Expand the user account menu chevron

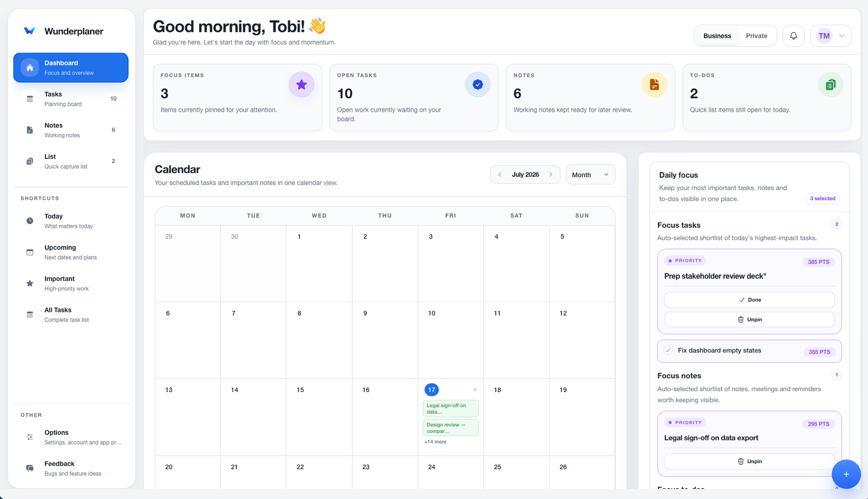pyautogui.click(x=842, y=36)
